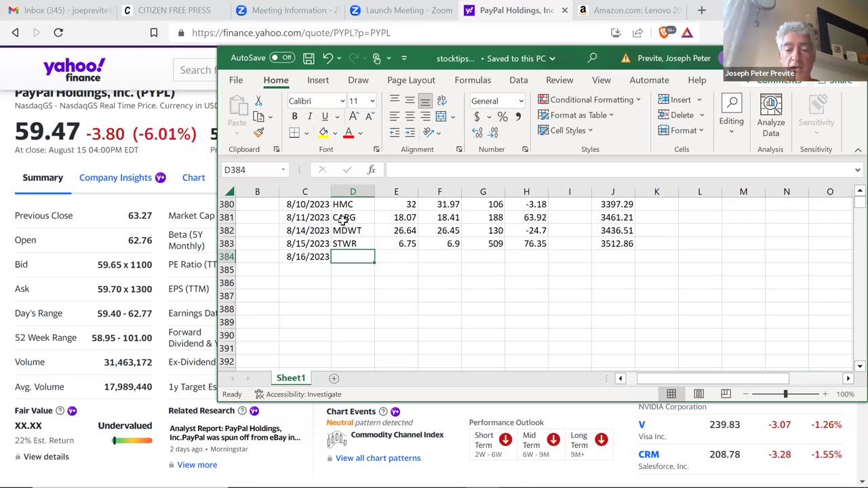The image size is (868, 488).
Task: Apply the red font color
Action: [x=349, y=133]
